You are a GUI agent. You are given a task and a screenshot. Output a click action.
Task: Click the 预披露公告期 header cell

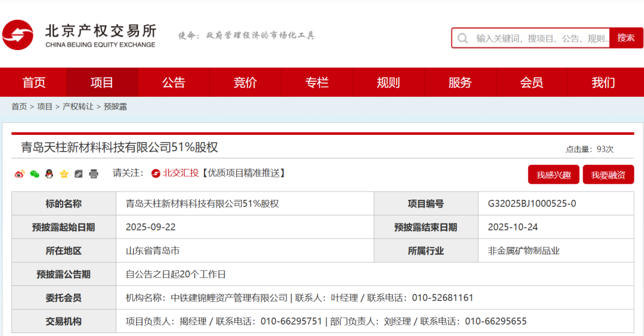coord(64,275)
